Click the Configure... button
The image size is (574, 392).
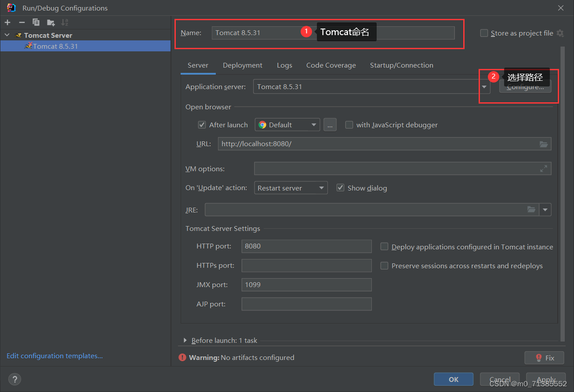[525, 87]
